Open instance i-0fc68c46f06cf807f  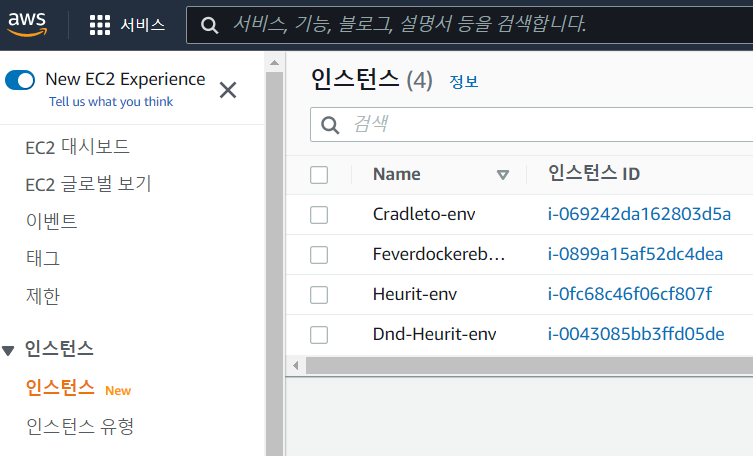pyautogui.click(x=630, y=294)
